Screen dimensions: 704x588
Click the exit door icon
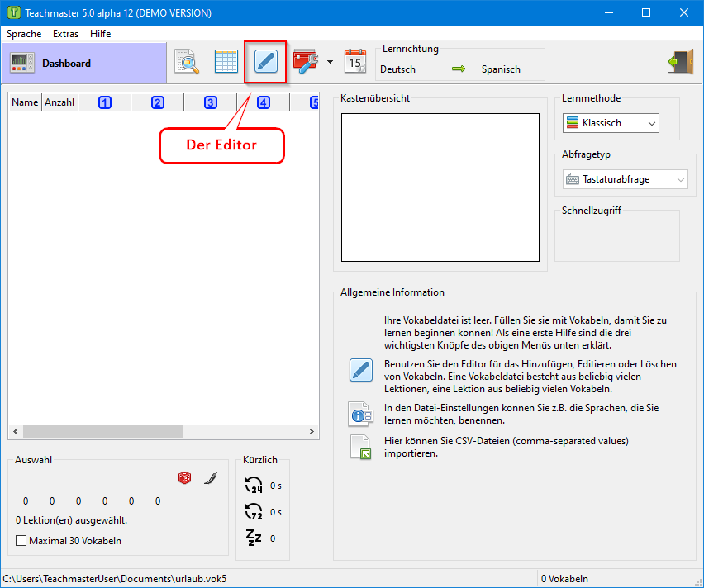[680, 62]
